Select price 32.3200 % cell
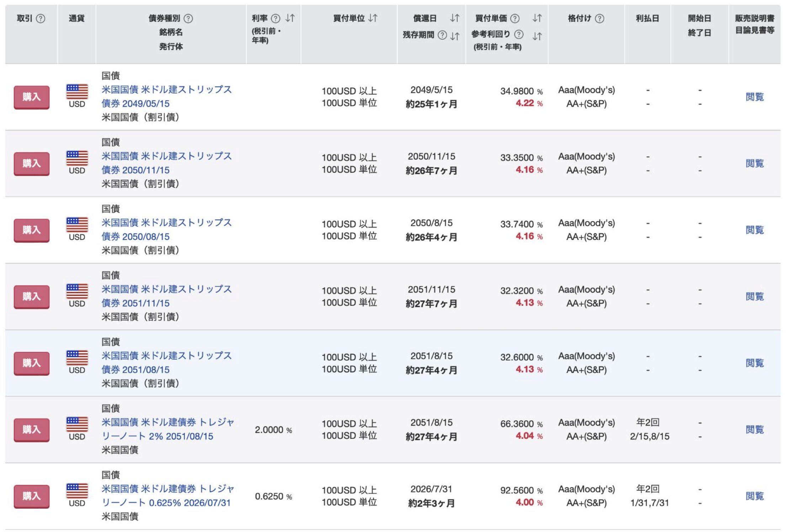This screenshot has height=532, width=791. click(521, 291)
